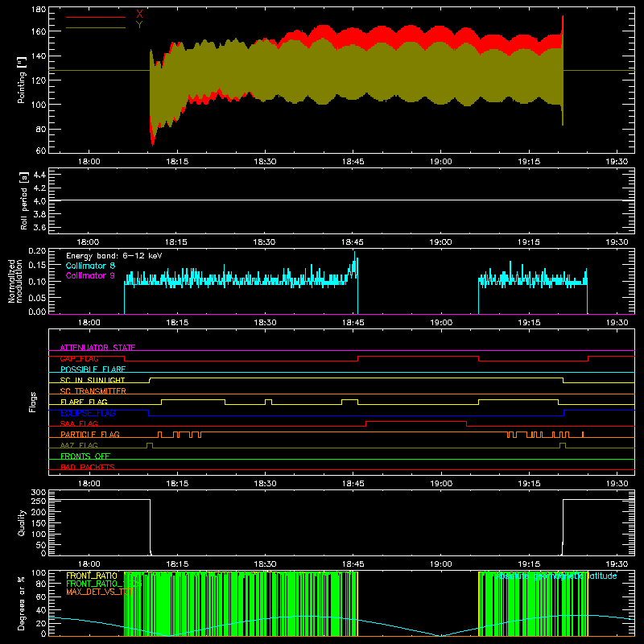Click the 'Degrees or %' axis title
644x644 pixels.
pyautogui.click(x=22, y=603)
